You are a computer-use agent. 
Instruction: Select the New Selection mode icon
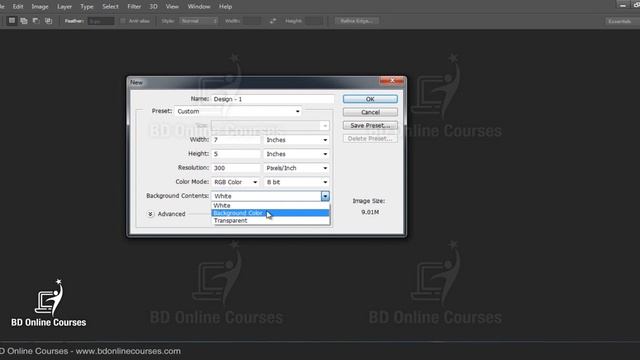click(12, 20)
